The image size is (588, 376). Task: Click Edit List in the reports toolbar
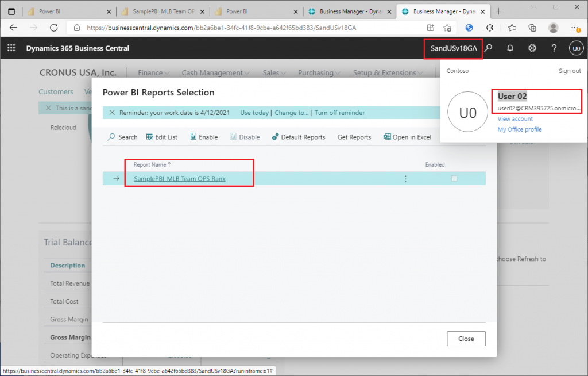coord(161,137)
